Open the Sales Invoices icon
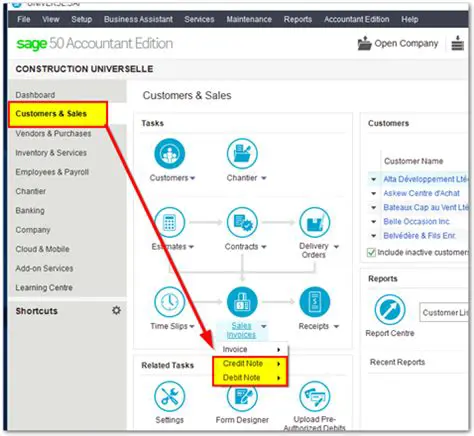The width and height of the screenshot is (474, 436). (x=242, y=302)
